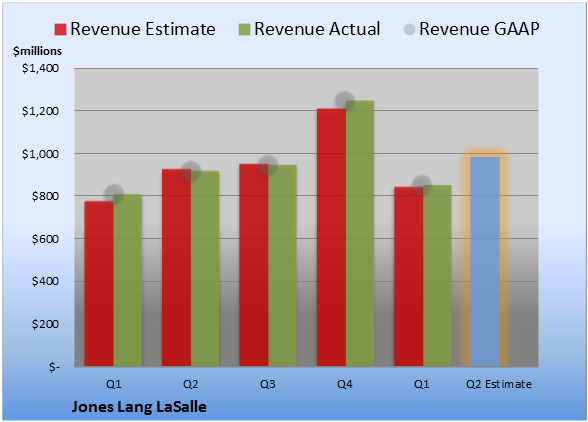The height and width of the screenshot is (422, 588).
Task: Click the GAAP dot above latest Q1 bars
Action: (x=422, y=185)
